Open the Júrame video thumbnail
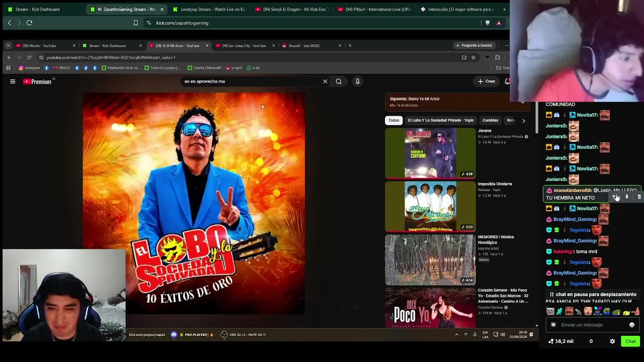This screenshot has width=644, height=362. [430, 153]
